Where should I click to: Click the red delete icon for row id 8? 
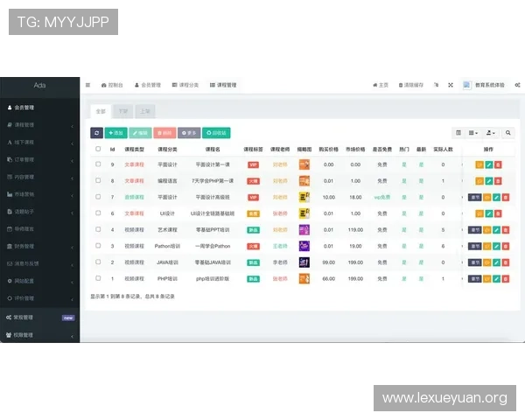click(498, 181)
